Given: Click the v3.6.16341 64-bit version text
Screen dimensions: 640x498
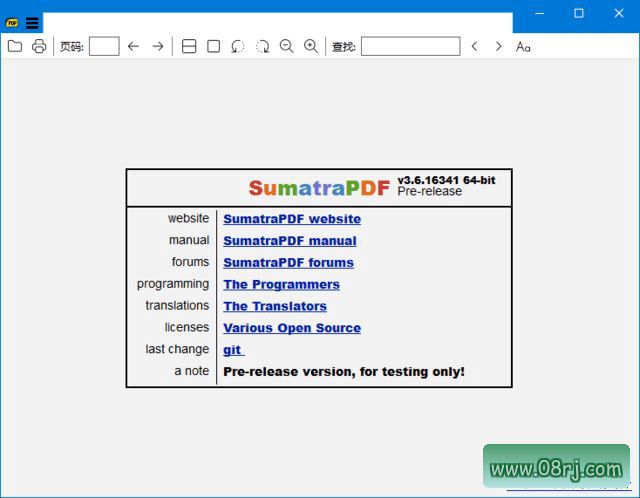Looking at the screenshot, I should [x=447, y=180].
